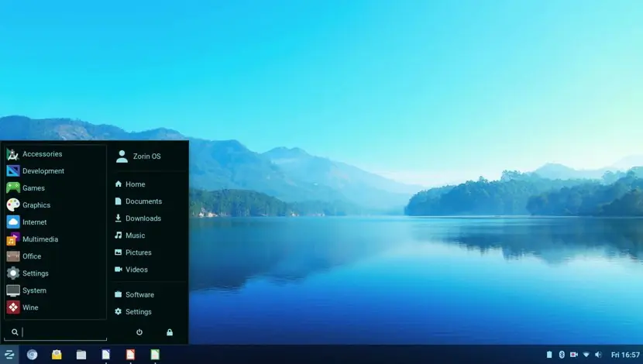Open Bluetooth tray icon

(562, 355)
